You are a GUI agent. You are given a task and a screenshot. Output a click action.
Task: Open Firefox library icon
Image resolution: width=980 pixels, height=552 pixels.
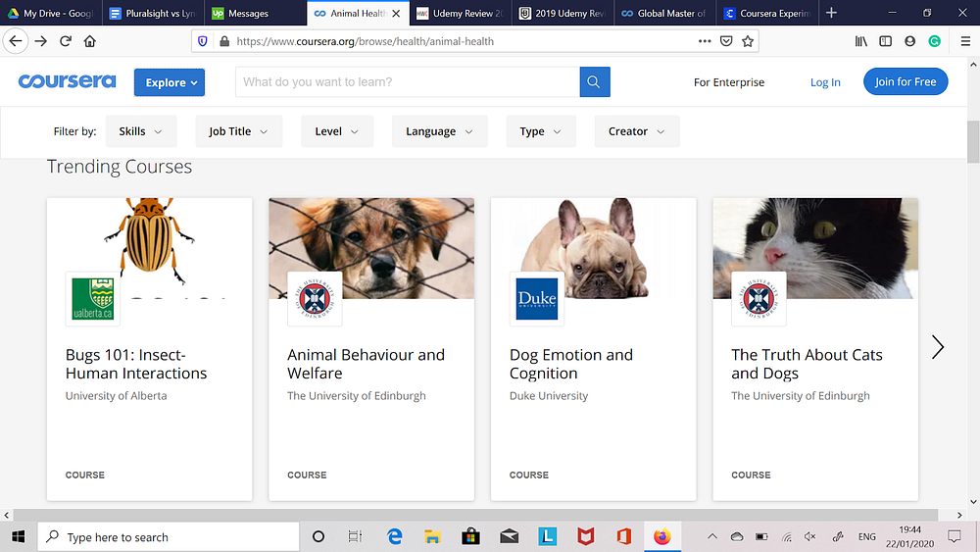[861, 41]
